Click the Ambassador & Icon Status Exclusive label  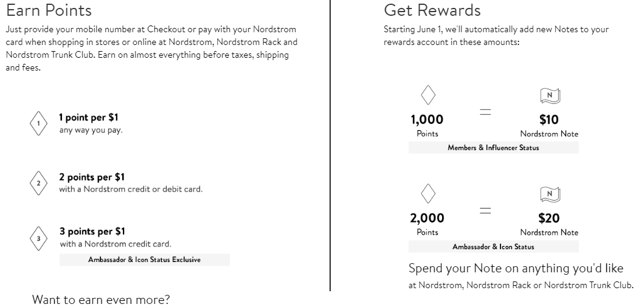[x=145, y=260]
